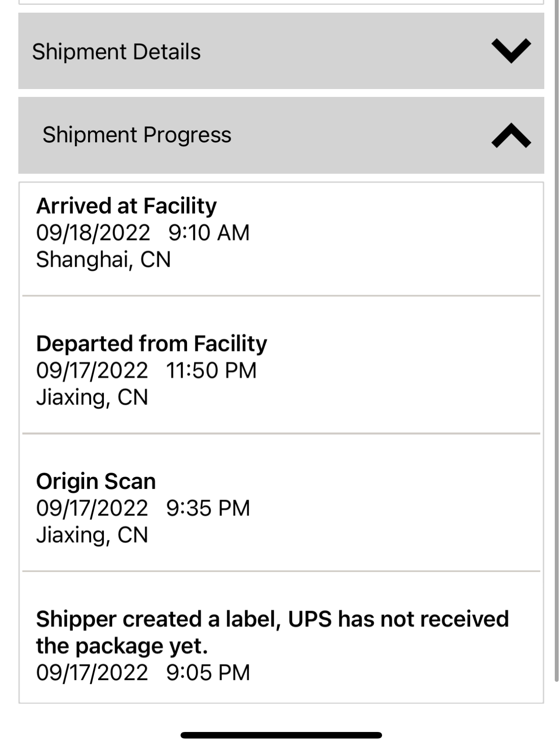Select the Shanghai, CN location text
This screenshot has width=560, height=749.
(103, 259)
